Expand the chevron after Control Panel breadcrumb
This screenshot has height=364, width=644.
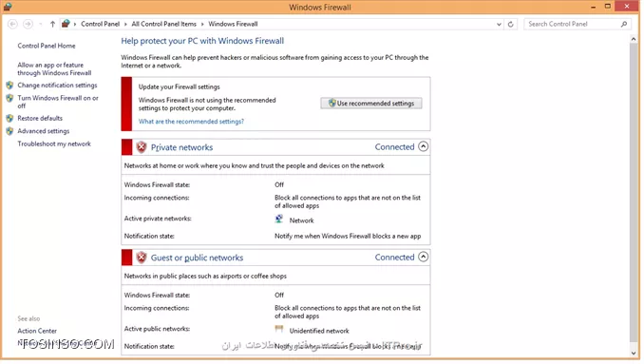125,25
